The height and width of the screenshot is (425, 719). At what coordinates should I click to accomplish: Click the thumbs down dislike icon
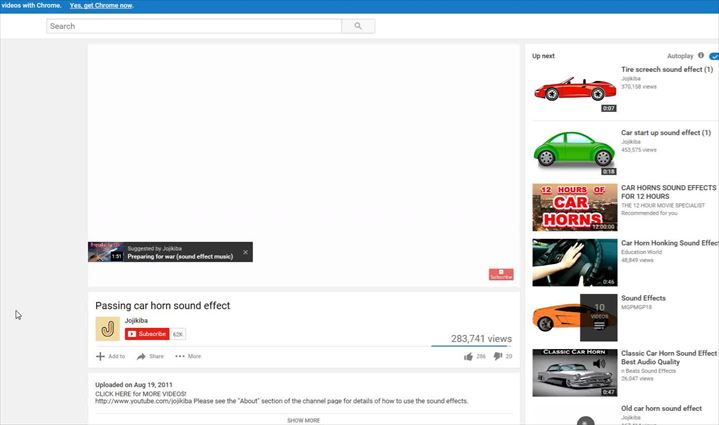(497, 356)
